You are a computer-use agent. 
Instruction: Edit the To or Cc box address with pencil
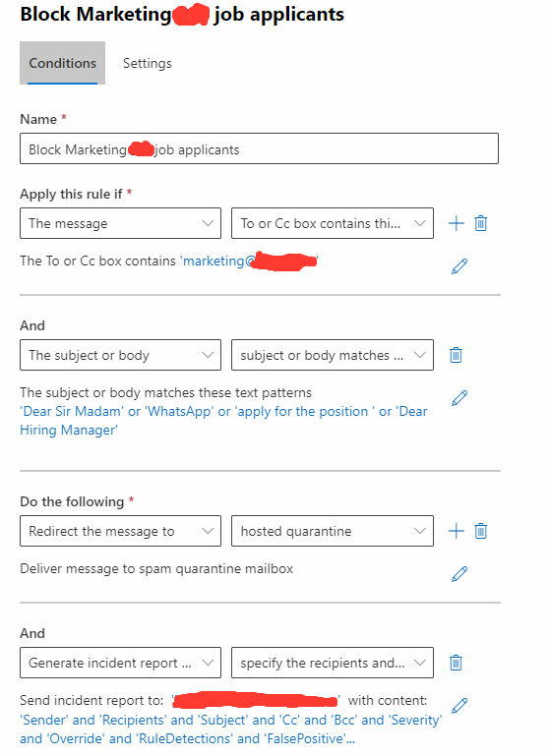(459, 266)
